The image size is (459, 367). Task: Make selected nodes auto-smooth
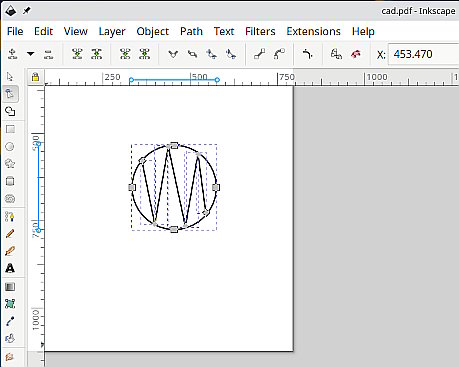click(231, 54)
